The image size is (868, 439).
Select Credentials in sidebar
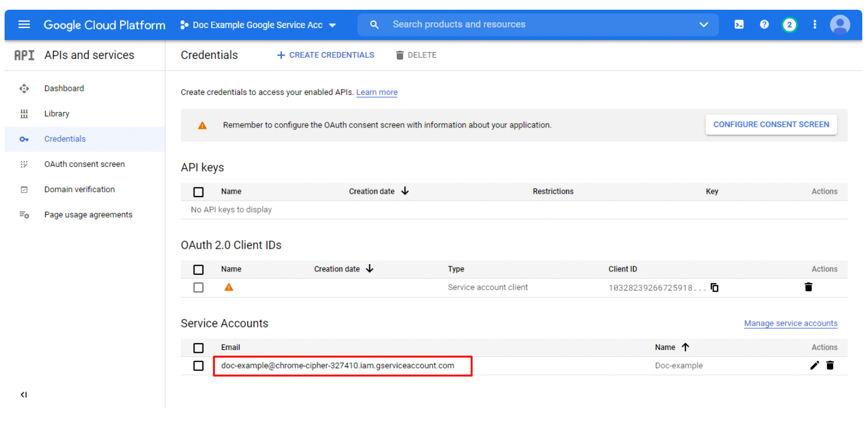pyautogui.click(x=65, y=139)
